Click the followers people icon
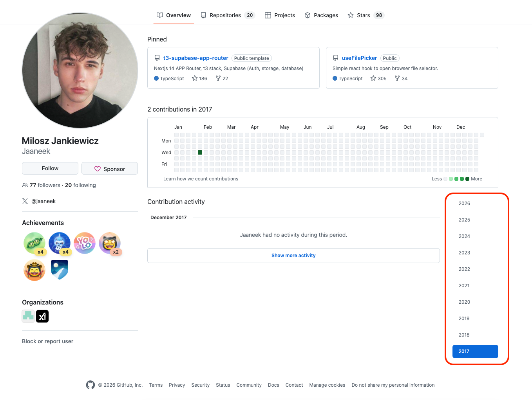Image resolution: width=532 pixels, height=400 pixels. (25, 185)
